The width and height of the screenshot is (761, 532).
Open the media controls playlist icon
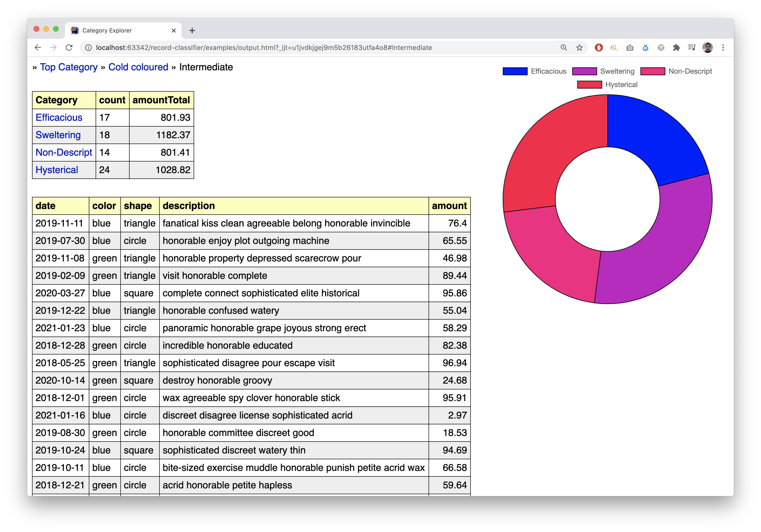692,48
